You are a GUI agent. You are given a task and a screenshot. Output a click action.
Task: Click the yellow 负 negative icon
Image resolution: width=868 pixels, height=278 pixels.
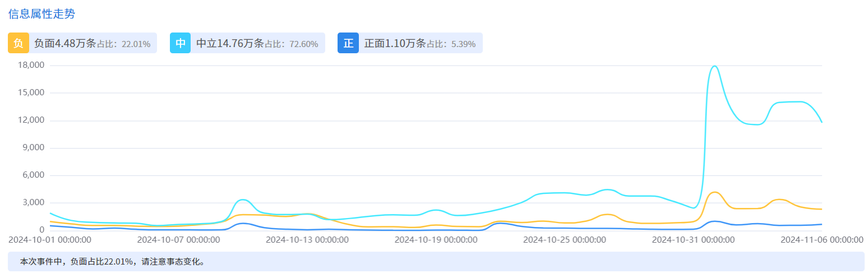coord(19,43)
